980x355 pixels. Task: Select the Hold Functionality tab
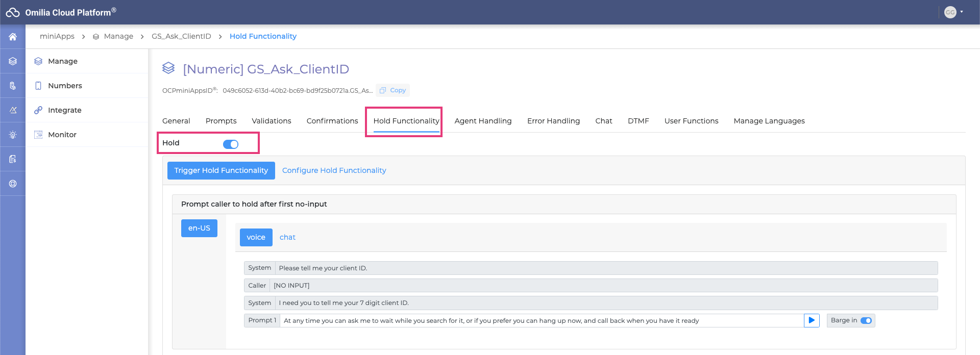click(406, 121)
